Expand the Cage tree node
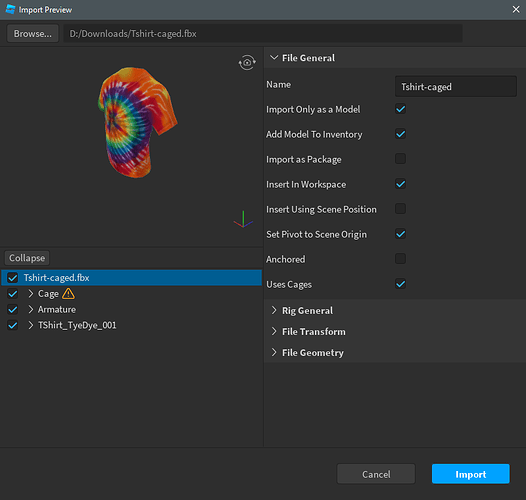The image size is (526, 500). (31, 294)
